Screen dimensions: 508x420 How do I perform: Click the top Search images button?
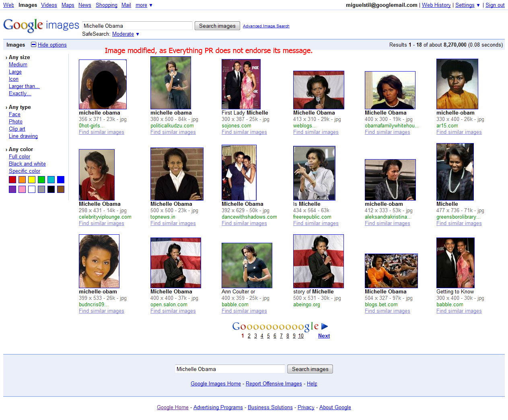(x=217, y=26)
